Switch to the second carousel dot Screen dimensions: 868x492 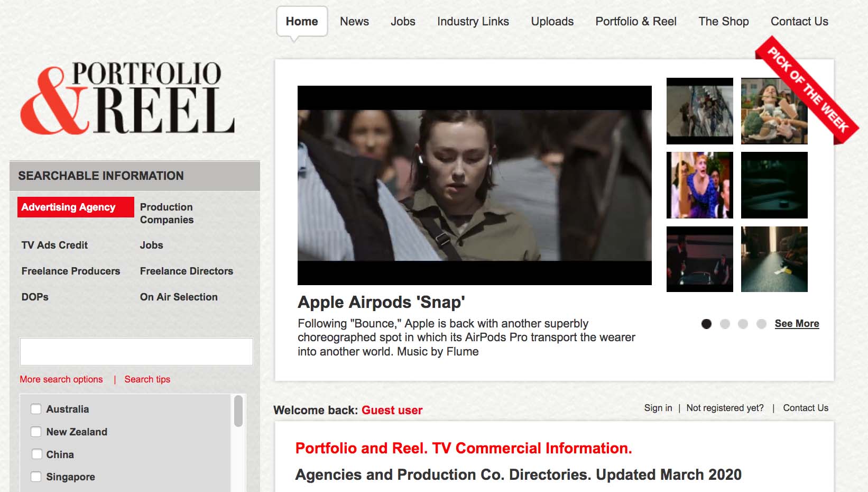[725, 324]
